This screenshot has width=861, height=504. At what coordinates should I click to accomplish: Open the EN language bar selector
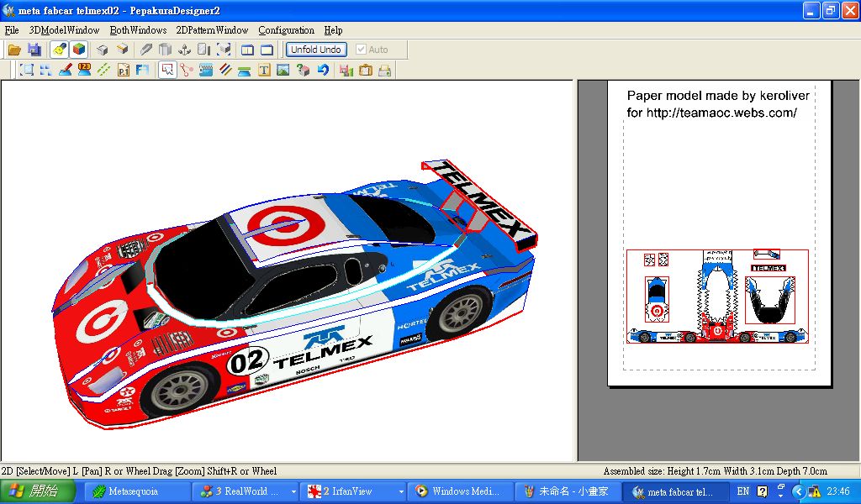point(743,491)
